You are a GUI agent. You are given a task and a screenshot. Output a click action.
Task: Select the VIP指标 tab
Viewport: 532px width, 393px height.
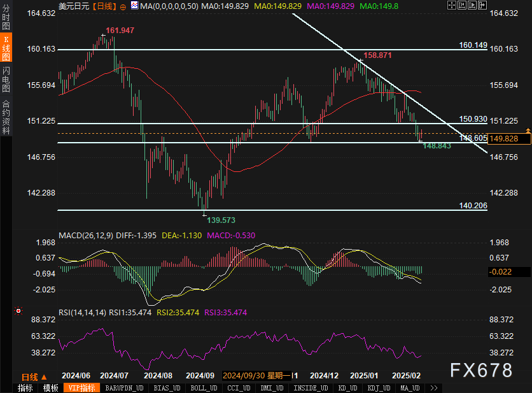click(x=81, y=388)
